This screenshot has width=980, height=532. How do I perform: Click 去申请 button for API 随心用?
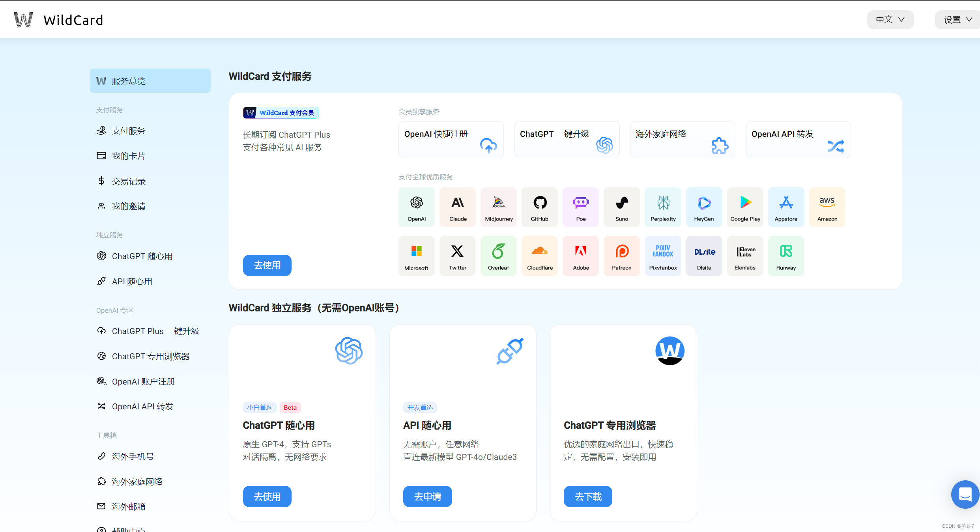(x=426, y=497)
